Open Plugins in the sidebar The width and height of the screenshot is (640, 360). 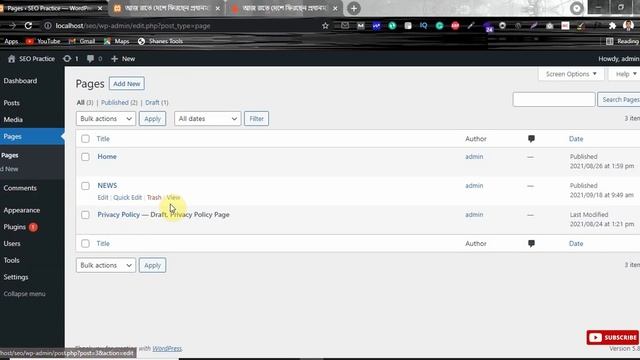15,227
